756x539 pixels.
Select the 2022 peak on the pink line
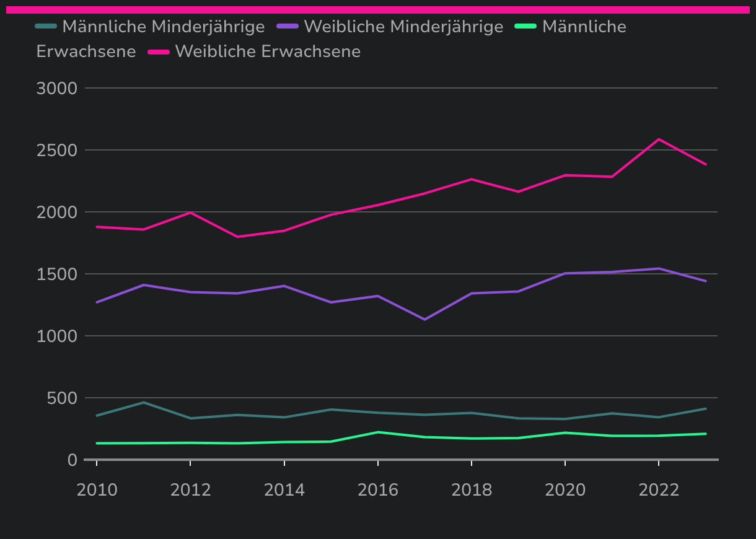tap(659, 139)
